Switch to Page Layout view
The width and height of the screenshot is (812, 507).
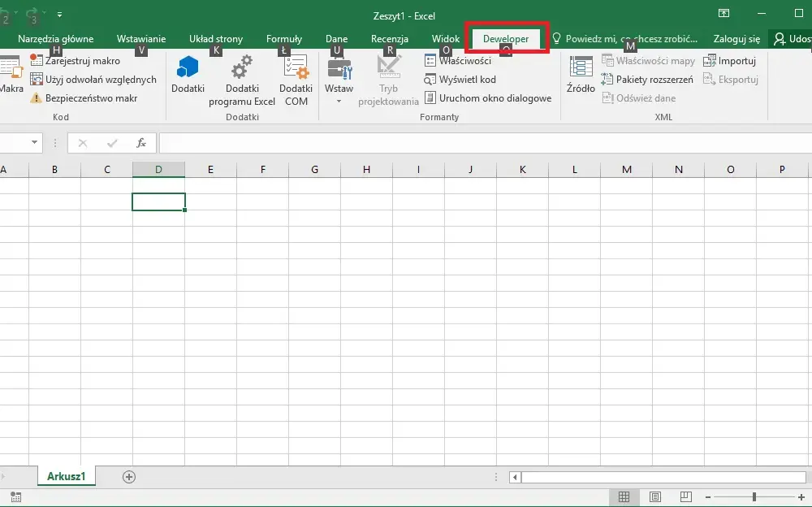click(x=655, y=497)
